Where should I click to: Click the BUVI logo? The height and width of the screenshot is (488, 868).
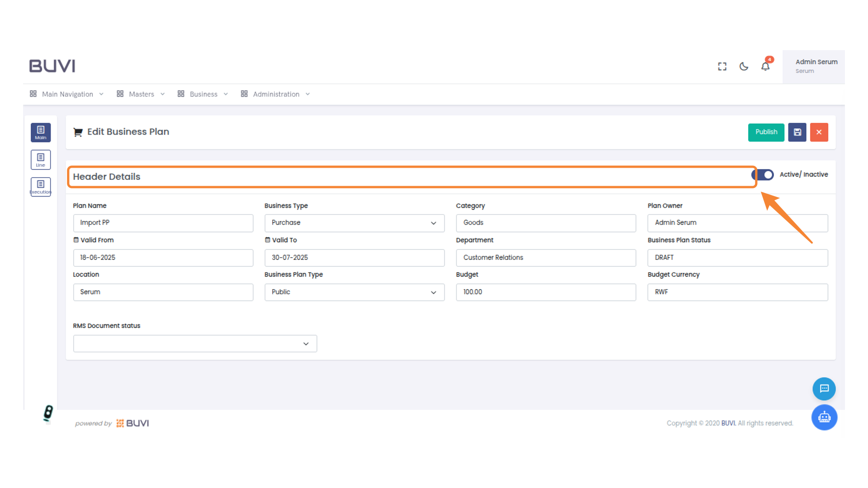[52, 66]
